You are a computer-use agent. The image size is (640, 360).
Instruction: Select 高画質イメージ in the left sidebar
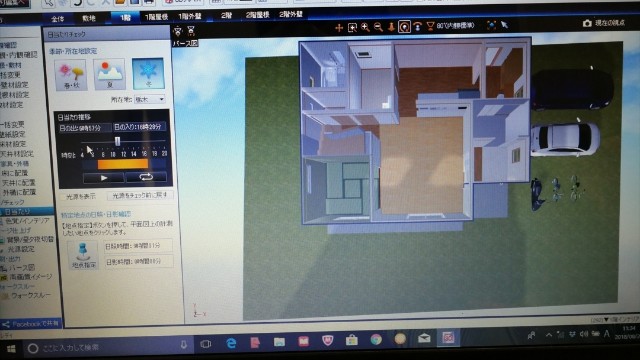point(27,277)
